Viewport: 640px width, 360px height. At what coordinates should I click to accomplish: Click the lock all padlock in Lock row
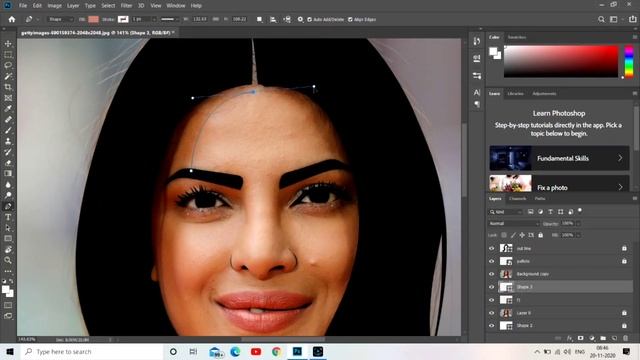click(x=540, y=235)
